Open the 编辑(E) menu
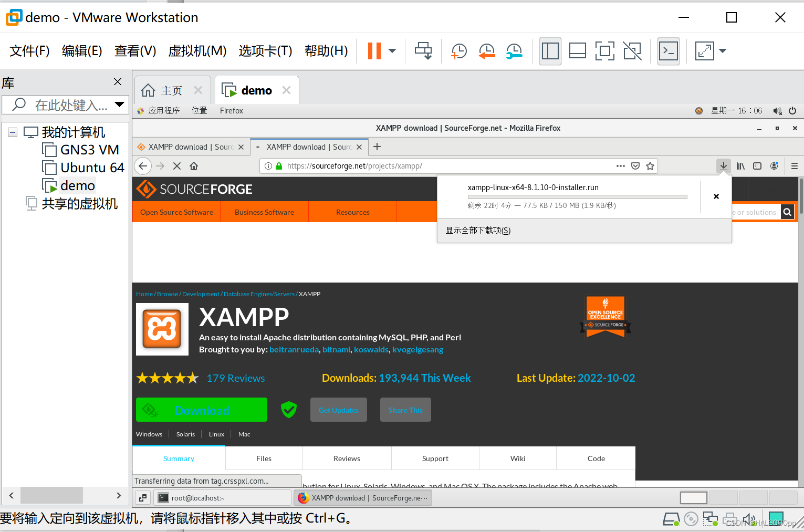Screen dimensions: 804x532 [82, 51]
